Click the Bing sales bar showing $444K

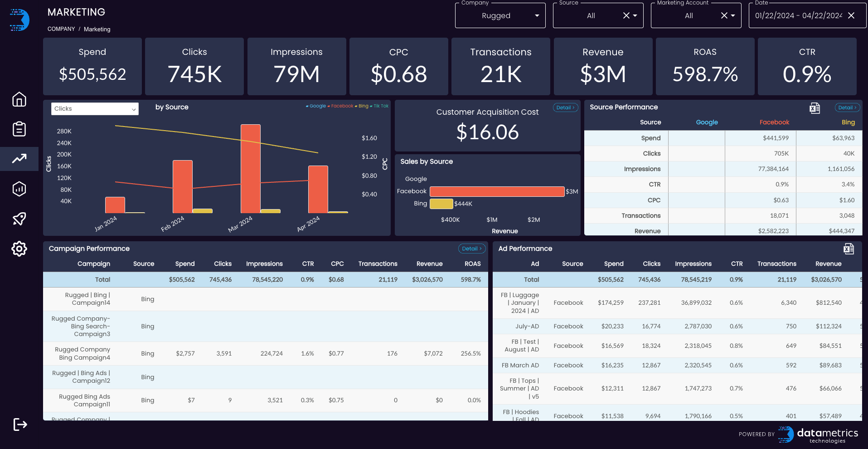pyautogui.click(x=441, y=204)
